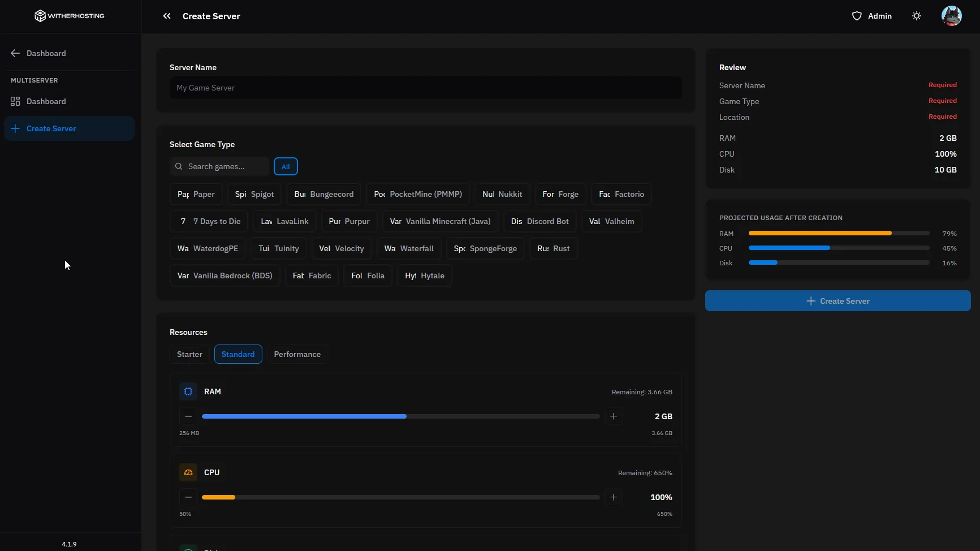Screen dimensions: 980x551
Task: Choose Bungeecord game type
Action: [x=324, y=194]
